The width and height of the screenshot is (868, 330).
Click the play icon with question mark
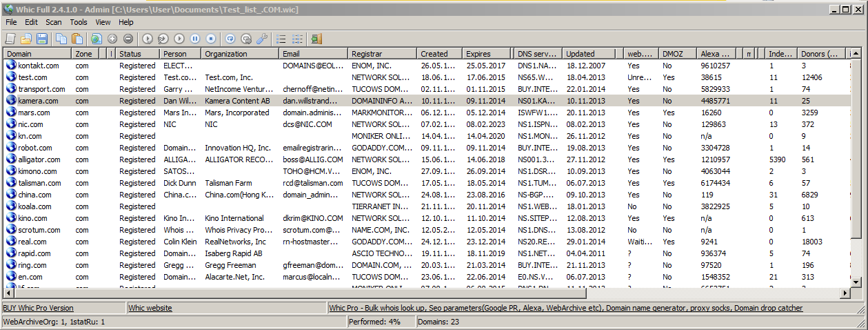click(x=163, y=39)
